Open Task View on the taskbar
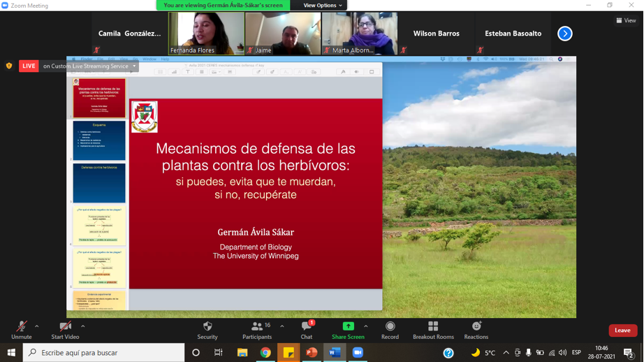Image resolution: width=644 pixels, height=362 pixels. pos(218,352)
